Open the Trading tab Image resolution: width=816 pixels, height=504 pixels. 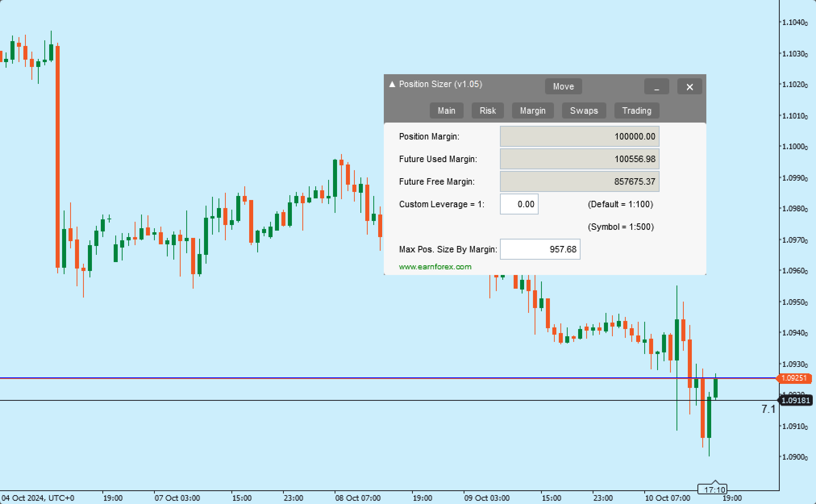[x=636, y=110]
